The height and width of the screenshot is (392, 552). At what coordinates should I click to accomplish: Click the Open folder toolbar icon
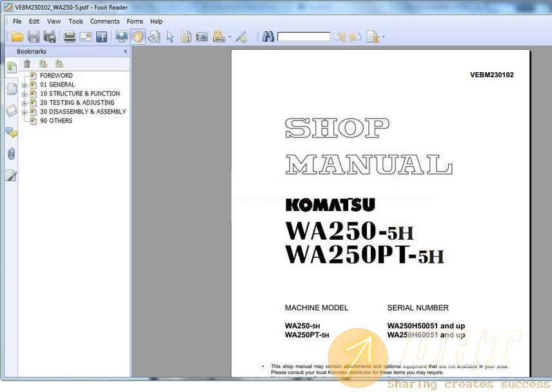pyautogui.click(x=17, y=37)
